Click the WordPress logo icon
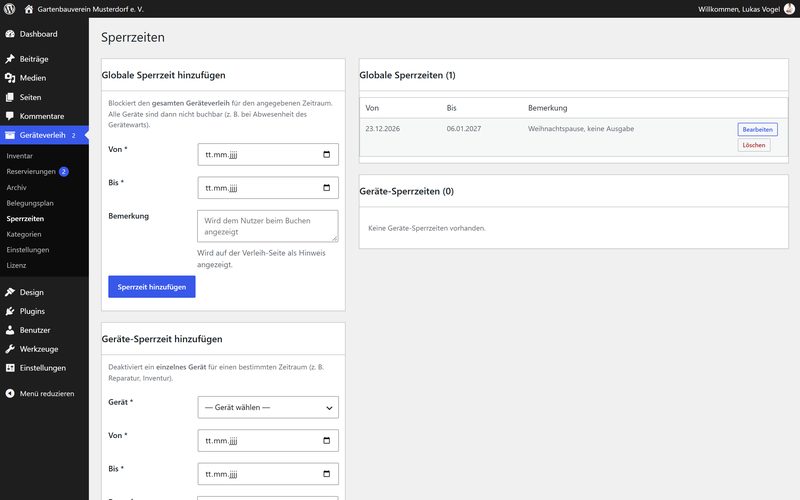 (10, 9)
